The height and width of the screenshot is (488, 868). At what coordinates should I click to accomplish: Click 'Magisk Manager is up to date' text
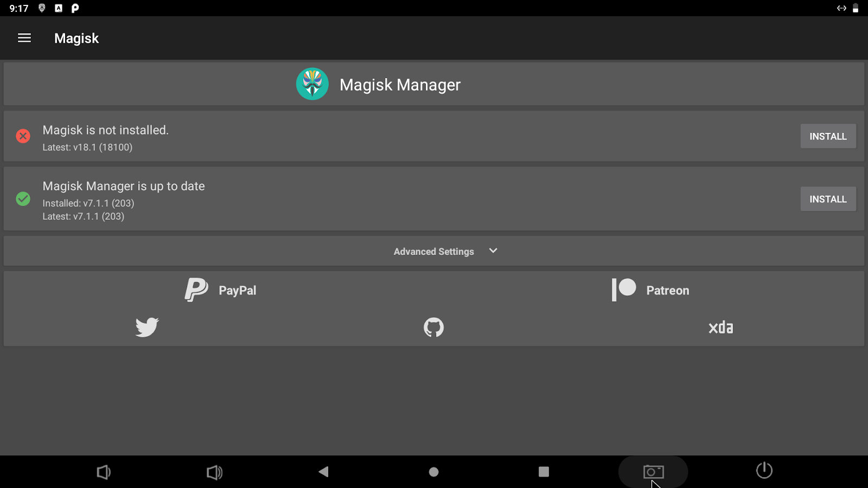[x=124, y=186]
